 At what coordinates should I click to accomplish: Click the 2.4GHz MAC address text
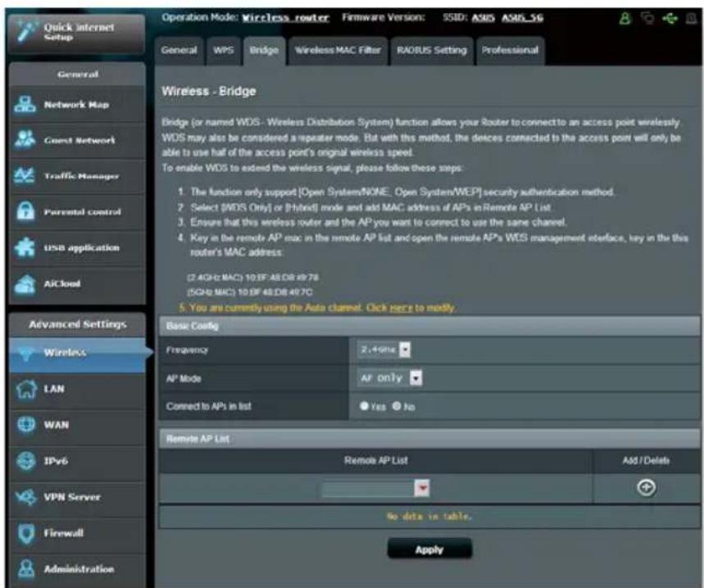pos(252,278)
